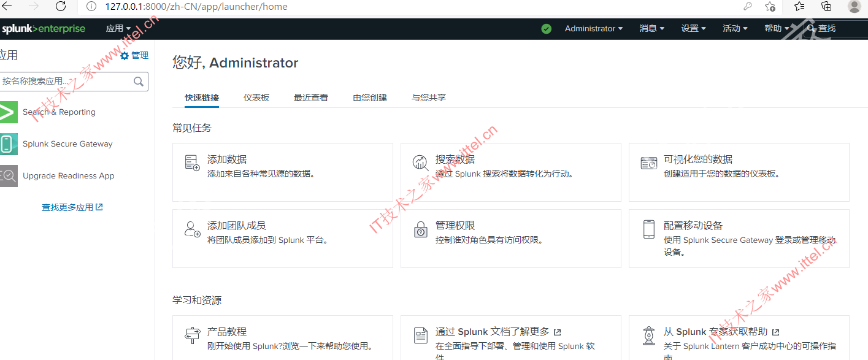Click the text 创建适用于您的数据的仪表板。
Viewport: 868px width, 360px height.
[x=722, y=174]
